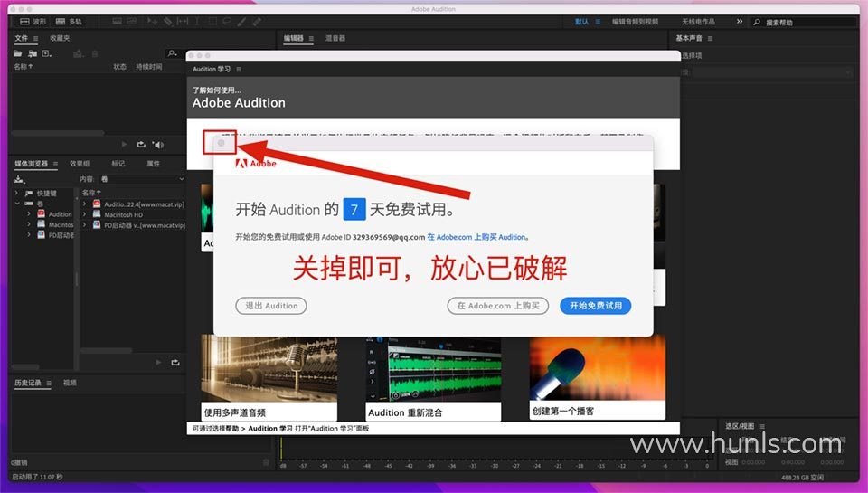Toggle auto-play speaker icon in Files panel
This screenshot has width=868, height=493.
[x=158, y=145]
